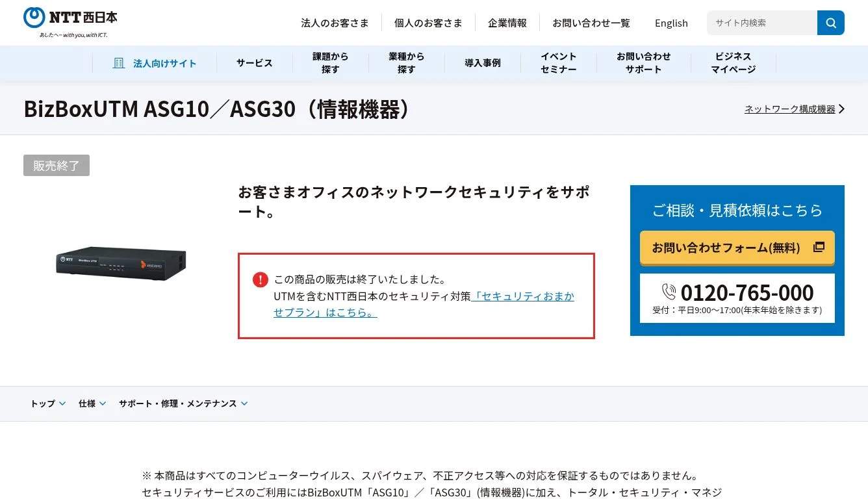Click the red warning exclamation icon
The width and height of the screenshot is (868, 499).
[x=261, y=280]
